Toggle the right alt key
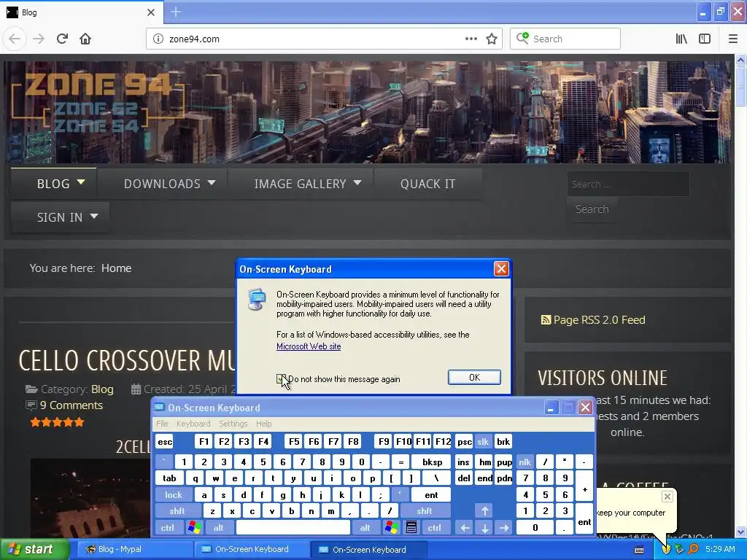Viewport: 747px width, 560px height. click(x=365, y=527)
